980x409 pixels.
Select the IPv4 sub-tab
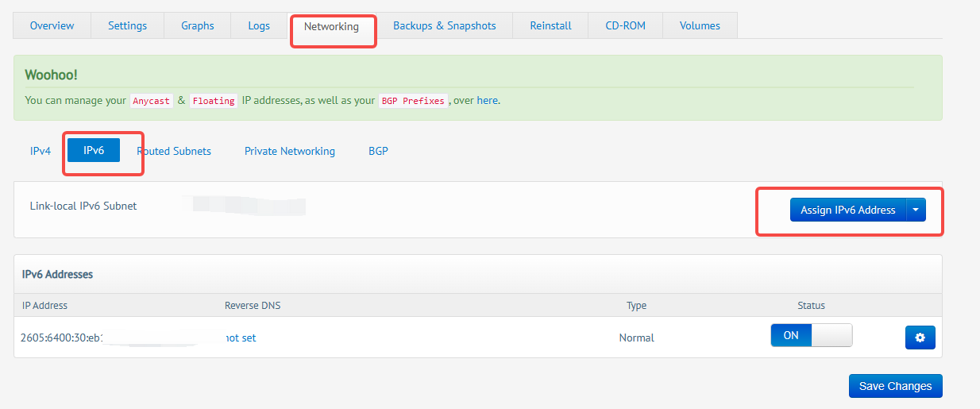(41, 151)
